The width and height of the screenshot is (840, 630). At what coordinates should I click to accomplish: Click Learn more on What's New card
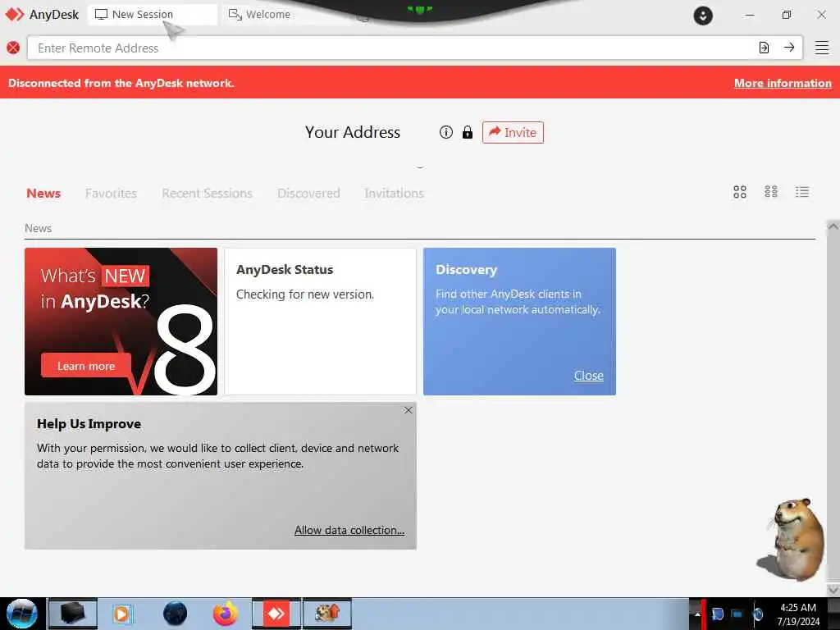pos(85,366)
